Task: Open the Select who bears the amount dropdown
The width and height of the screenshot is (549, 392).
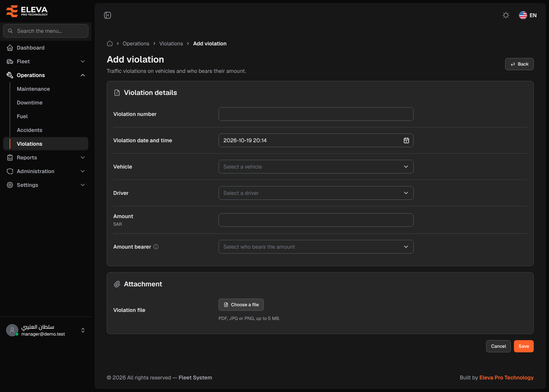Action: (316, 247)
